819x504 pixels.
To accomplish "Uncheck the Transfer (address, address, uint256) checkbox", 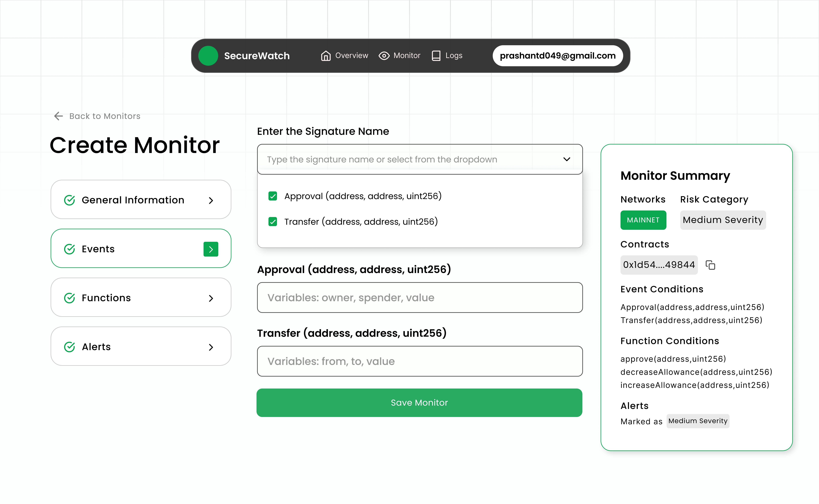I will coord(273,222).
